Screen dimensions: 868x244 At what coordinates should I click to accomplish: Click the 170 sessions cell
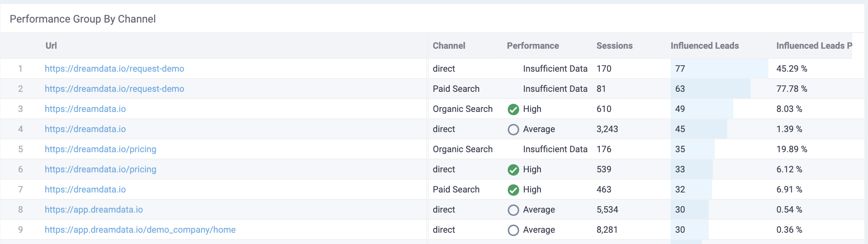pos(604,68)
